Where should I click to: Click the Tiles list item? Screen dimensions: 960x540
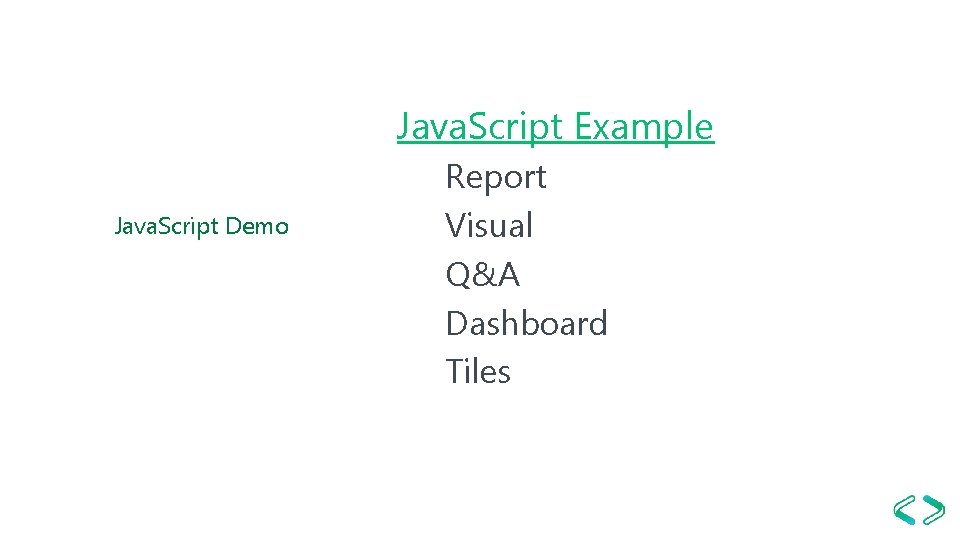pyautogui.click(x=478, y=372)
